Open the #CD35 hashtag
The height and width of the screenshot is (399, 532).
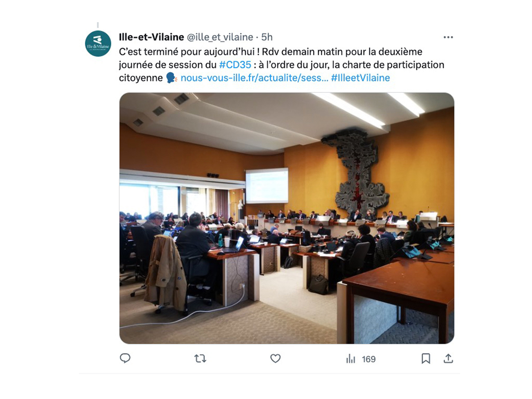(x=235, y=65)
